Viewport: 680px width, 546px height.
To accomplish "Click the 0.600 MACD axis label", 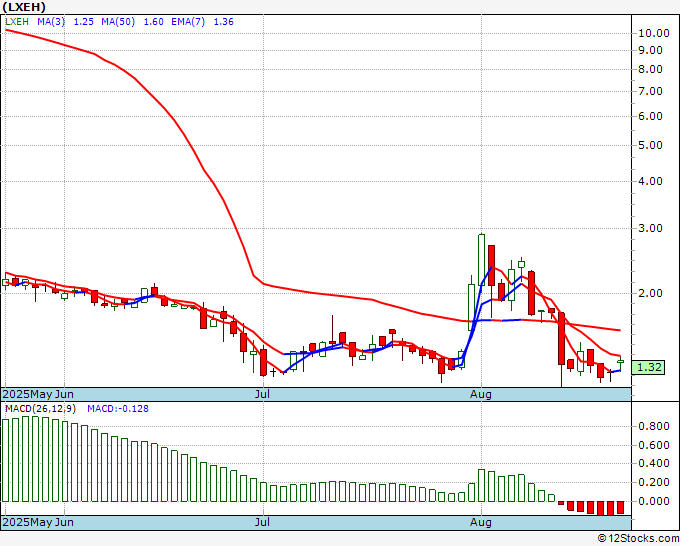I will point(654,445).
